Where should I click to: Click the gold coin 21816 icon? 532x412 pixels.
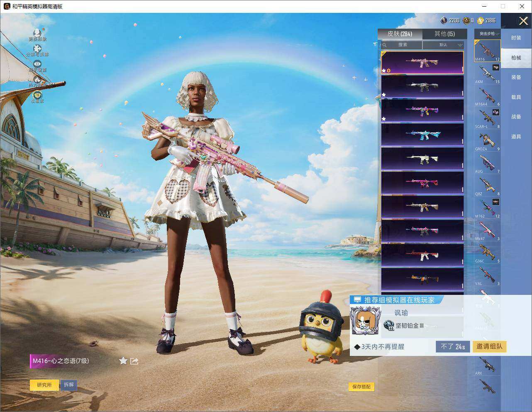tap(481, 20)
